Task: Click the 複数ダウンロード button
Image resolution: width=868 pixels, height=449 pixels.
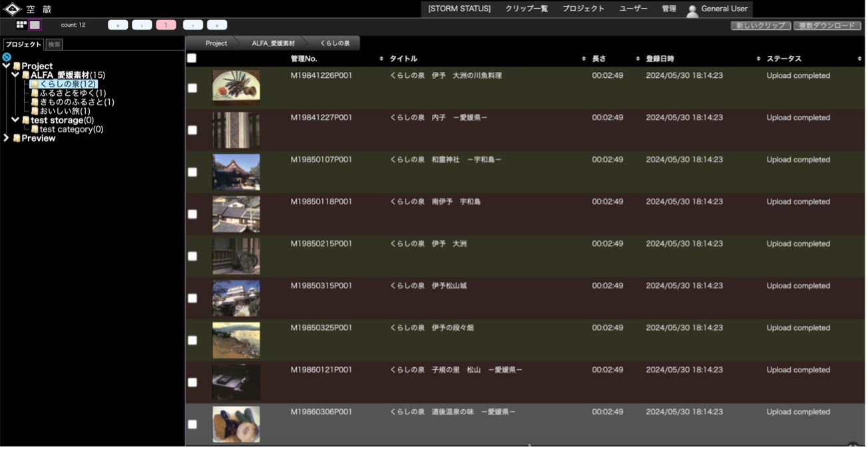Action: [827, 26]
